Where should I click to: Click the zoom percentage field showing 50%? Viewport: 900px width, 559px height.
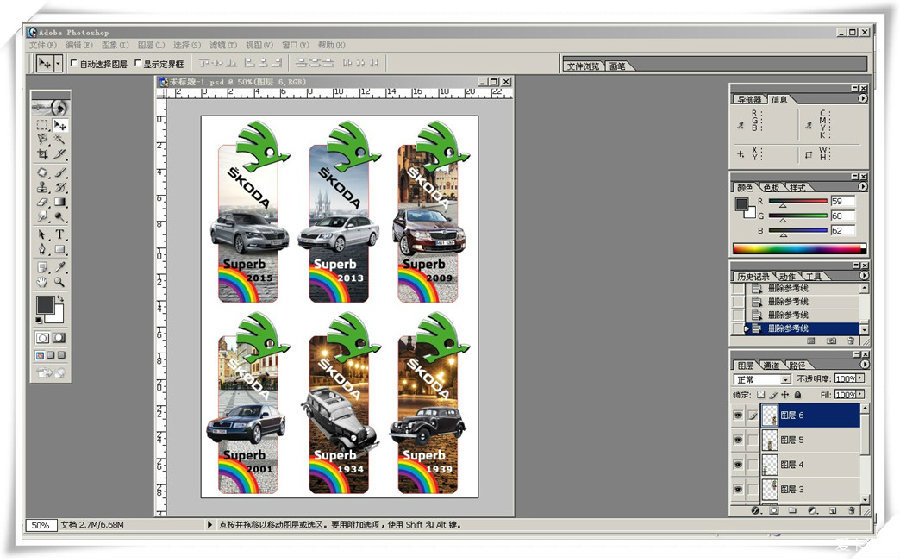coord(41,525)
